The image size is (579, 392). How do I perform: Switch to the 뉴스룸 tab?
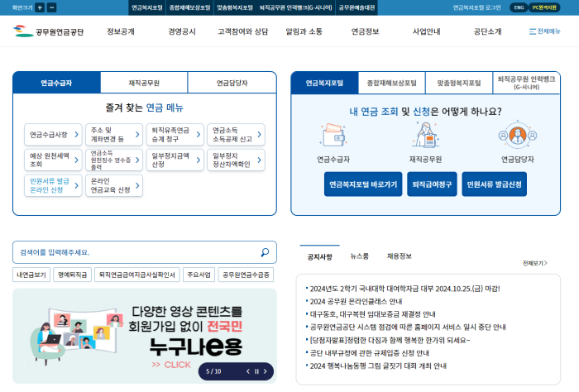pyautogui.click(x=359, y=256)
